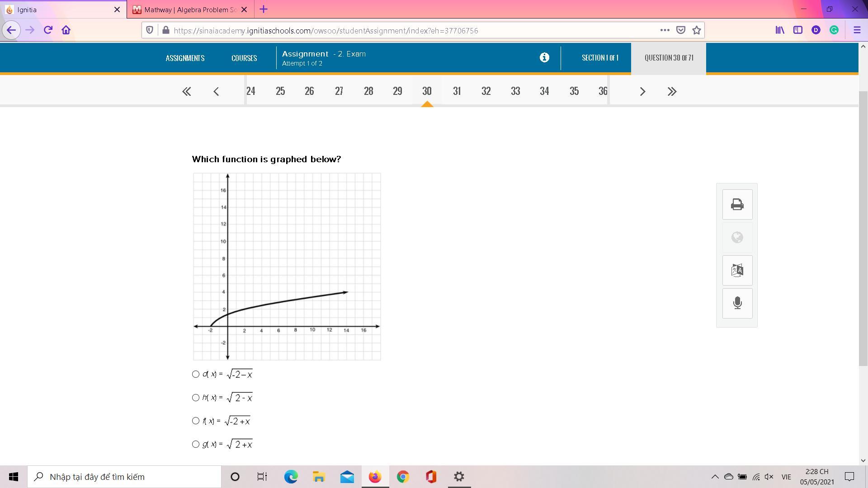This screenshot has height=488, width=868.
Task: Go to the next question chevron
Action: 642,92
